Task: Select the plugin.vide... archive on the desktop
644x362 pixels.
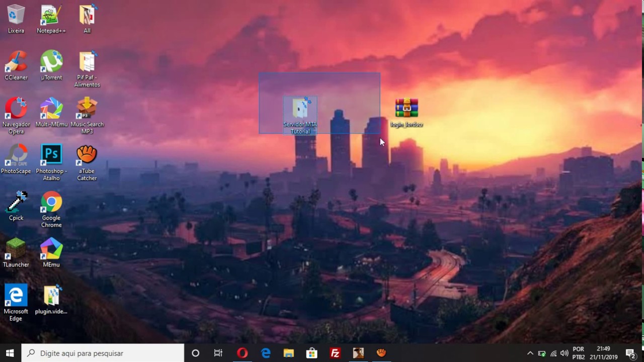Action: (51, 299)
